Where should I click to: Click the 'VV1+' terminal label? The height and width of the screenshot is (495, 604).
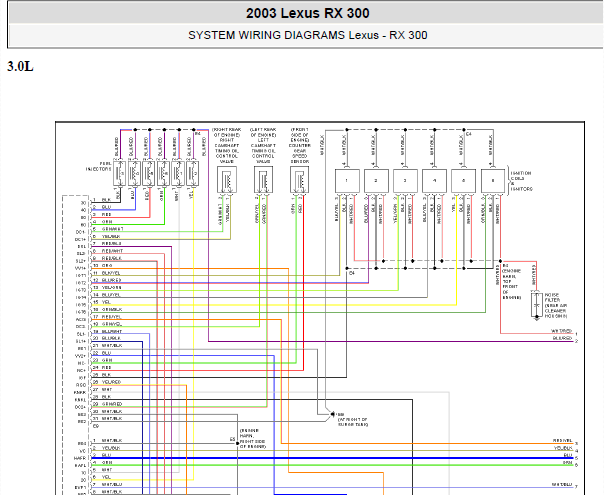(81, 268)
